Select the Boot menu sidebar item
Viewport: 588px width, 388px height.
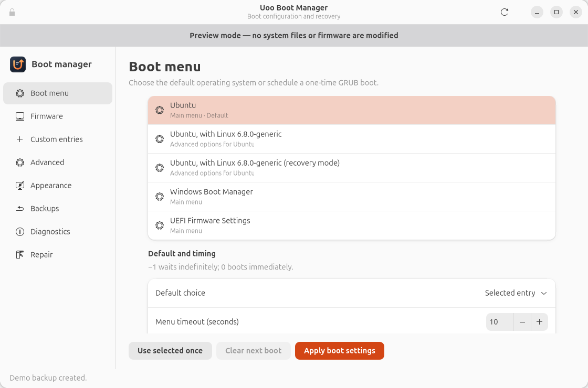pos(58,93)
